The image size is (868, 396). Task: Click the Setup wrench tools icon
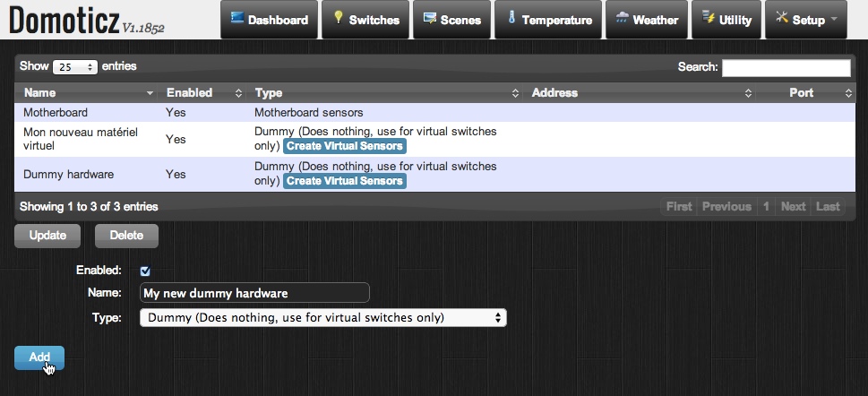pyautogui.click(x=781, y=18)
